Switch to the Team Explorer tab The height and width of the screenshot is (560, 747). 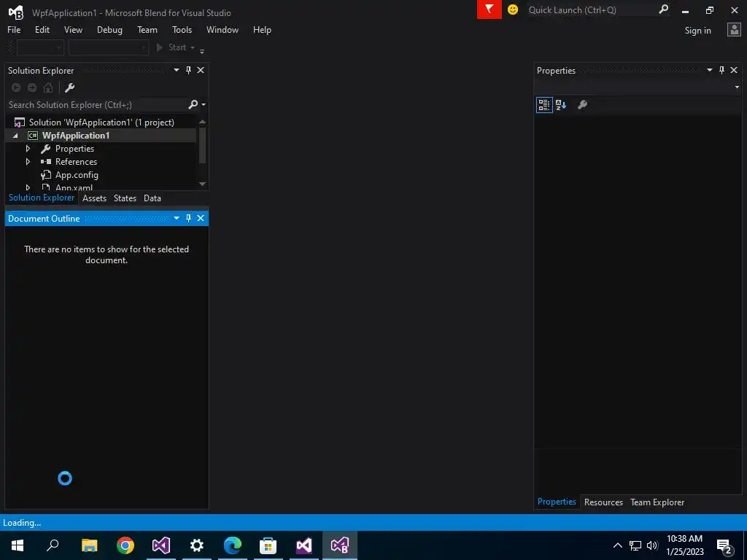click(657, 502)
